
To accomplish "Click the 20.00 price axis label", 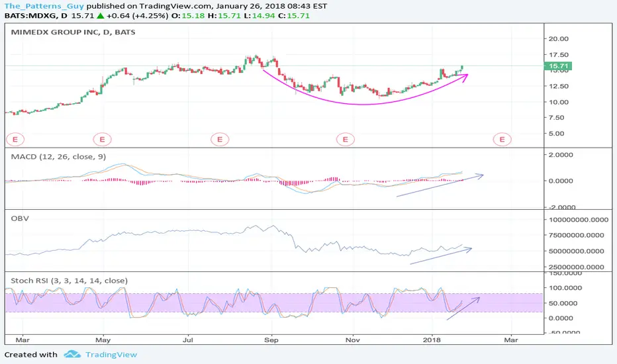I will coord(559,38).
